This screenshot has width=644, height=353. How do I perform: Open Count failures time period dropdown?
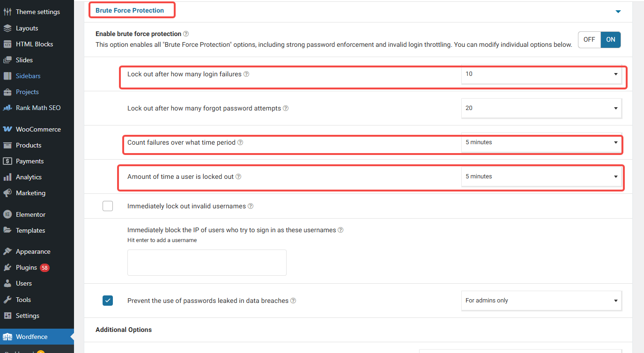(541, 142)
